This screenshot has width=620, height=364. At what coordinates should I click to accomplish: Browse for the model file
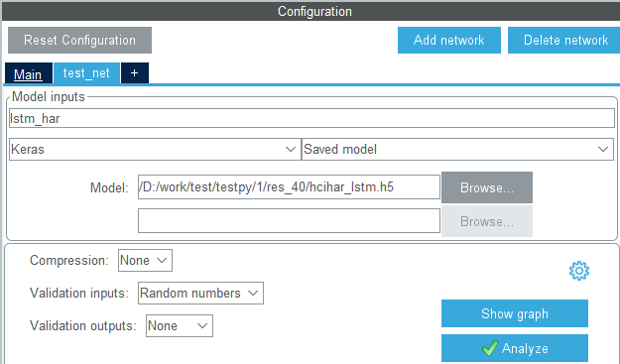[x=487, y=187]
